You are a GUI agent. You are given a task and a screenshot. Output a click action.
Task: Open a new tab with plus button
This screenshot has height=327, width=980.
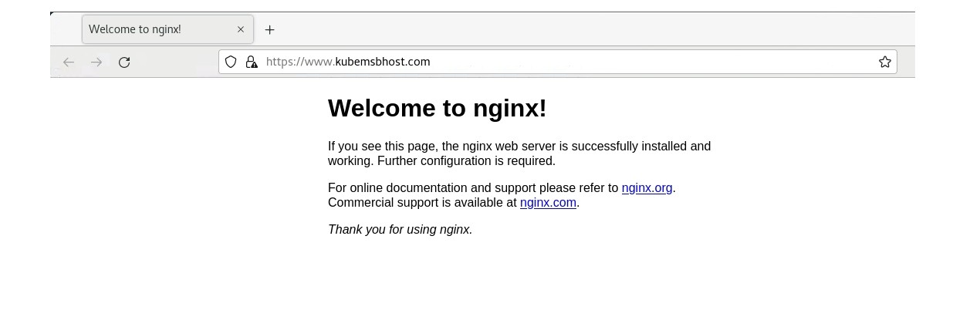point(269,29)
